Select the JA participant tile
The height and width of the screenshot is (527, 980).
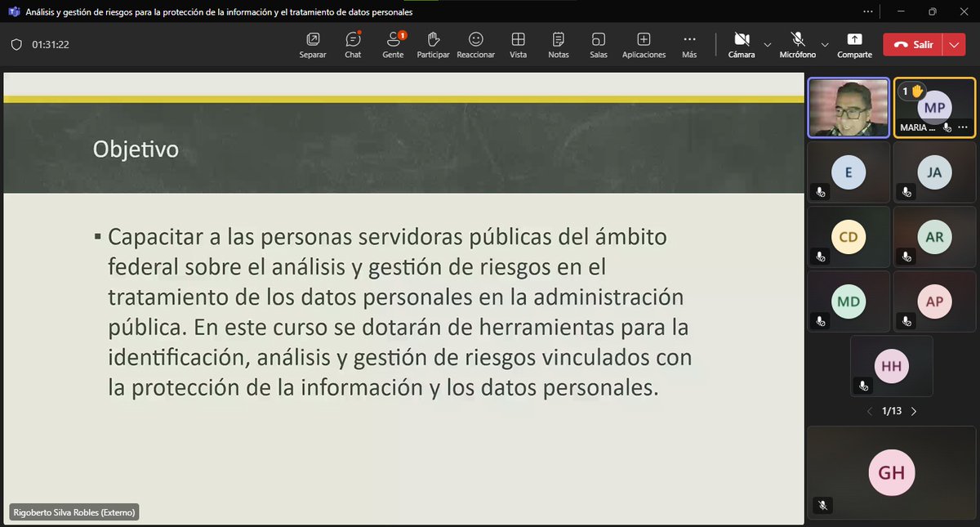[x=934, y=172]
